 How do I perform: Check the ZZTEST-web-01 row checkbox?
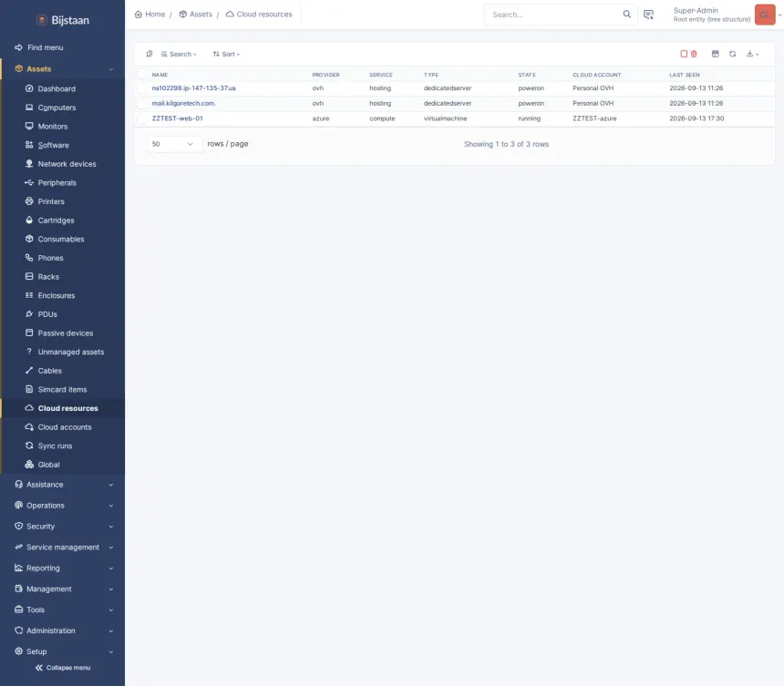click(142, 118)
